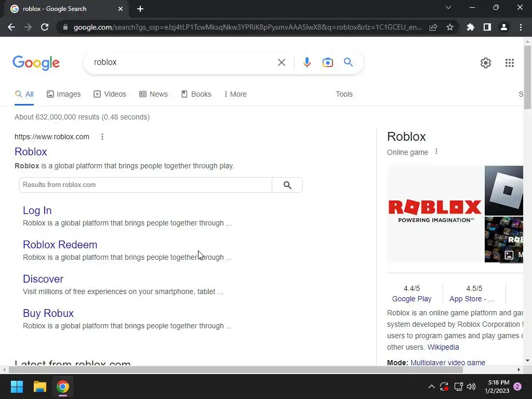
Task: Toggle the Chrome side panel
Action: pyautogui.click(x=487, y=27)
